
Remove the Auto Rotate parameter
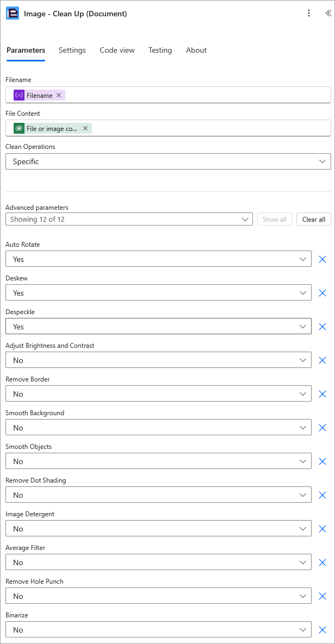pyautogui.click(x=322, y=259)
